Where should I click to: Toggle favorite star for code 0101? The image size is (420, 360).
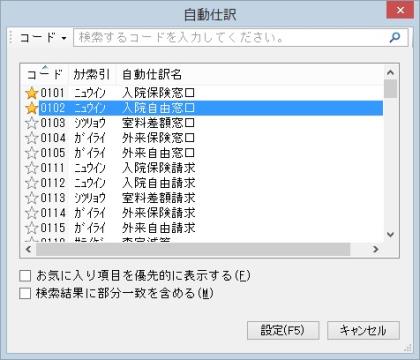(x=32, y=93)
